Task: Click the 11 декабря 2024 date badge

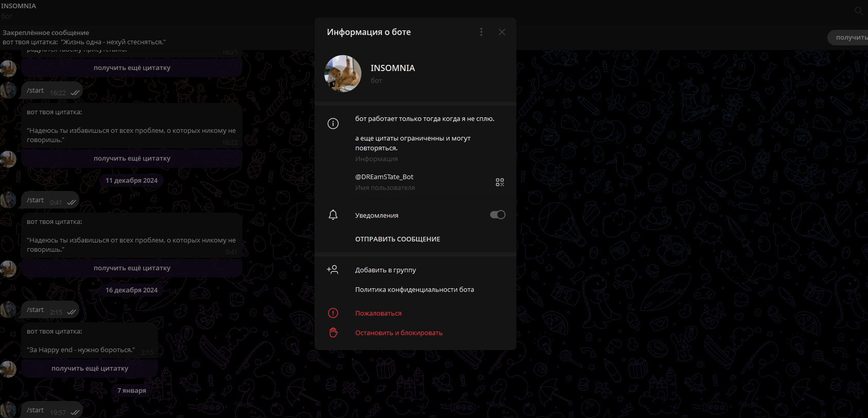Action: coord(131,181)
